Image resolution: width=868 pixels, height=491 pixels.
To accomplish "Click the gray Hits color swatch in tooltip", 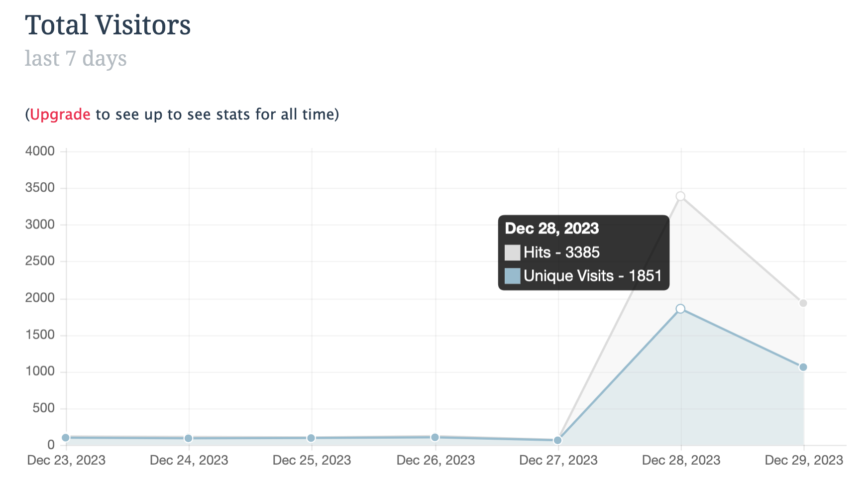I will coord(512,252).
